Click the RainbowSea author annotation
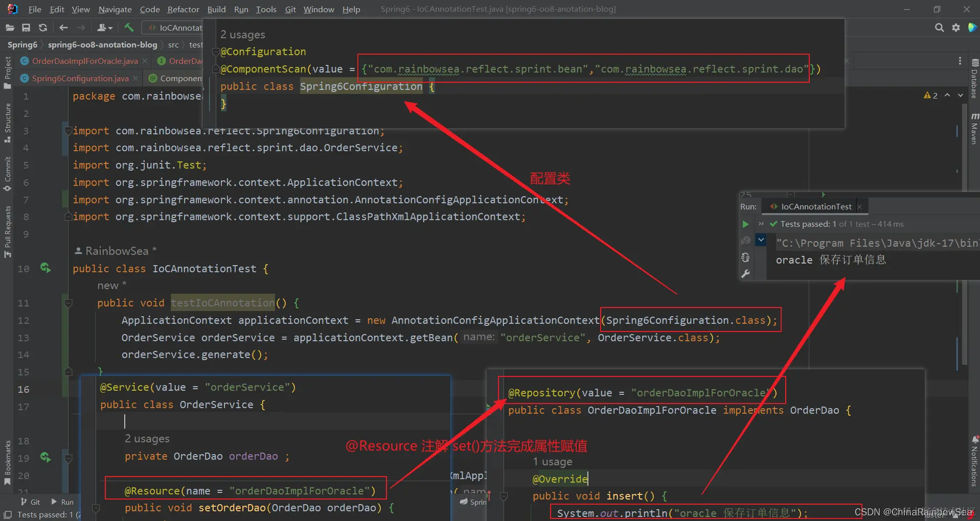Viewport: 980px width, 521px height. 116,251
